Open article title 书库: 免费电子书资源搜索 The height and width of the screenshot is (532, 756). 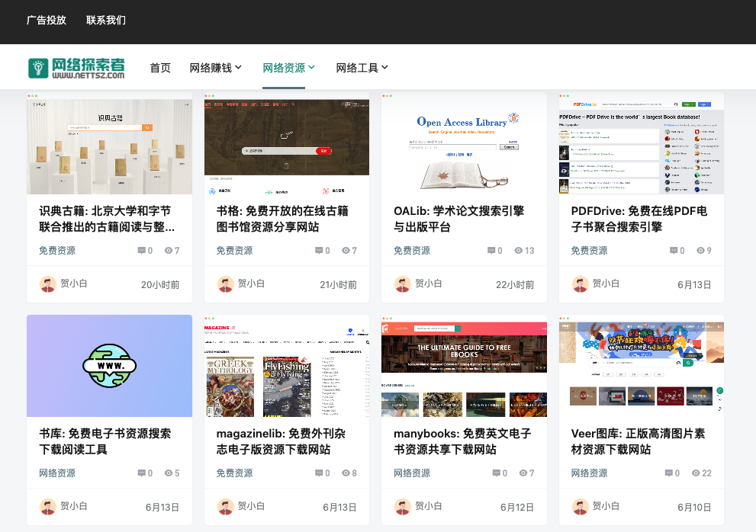(x=105, y=441)
